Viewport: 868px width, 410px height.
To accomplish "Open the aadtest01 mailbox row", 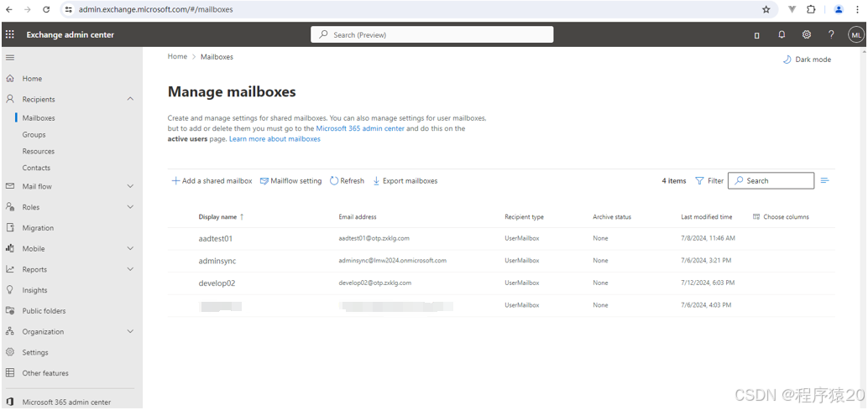I will 501,239.
